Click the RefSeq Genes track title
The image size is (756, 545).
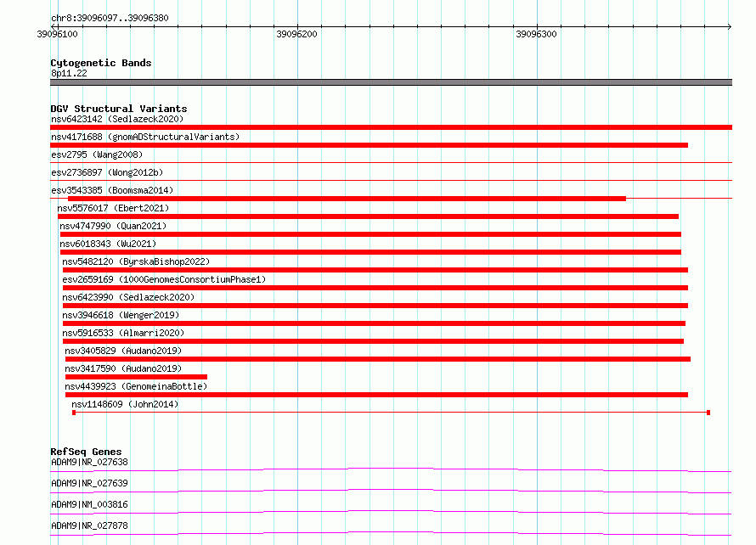tap(86, 452)
